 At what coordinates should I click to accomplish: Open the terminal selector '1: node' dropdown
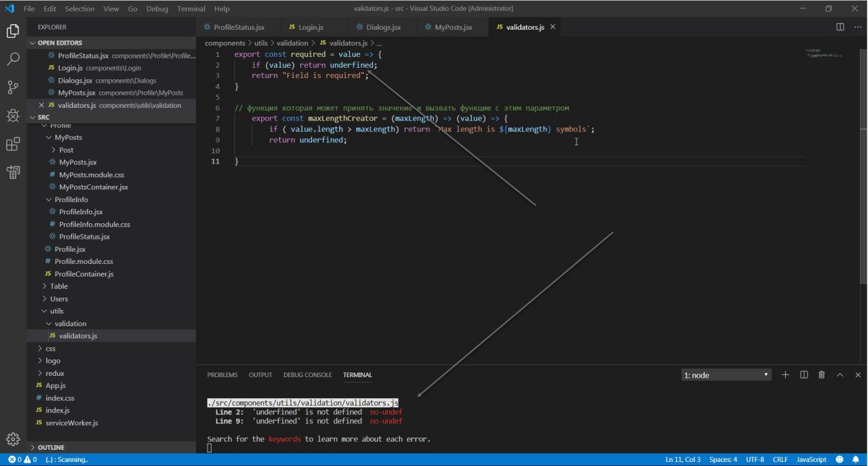(726, 375)
